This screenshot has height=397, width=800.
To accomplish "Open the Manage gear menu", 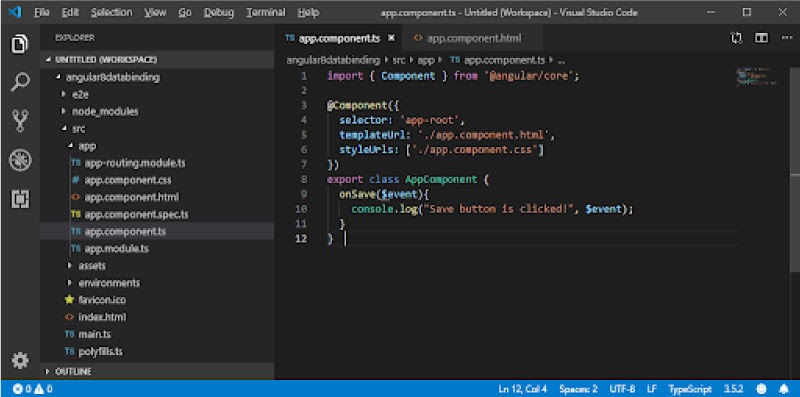I will tap(20, 360).
